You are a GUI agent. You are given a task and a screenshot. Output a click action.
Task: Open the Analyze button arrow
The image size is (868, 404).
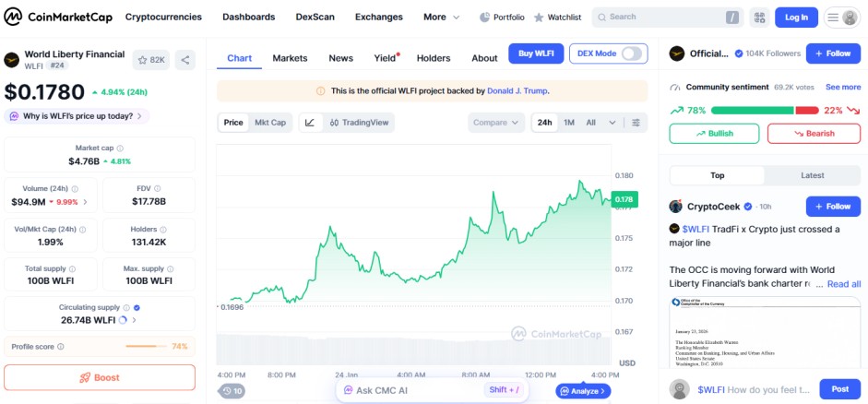pyautogui.click(x=584, y=391)
